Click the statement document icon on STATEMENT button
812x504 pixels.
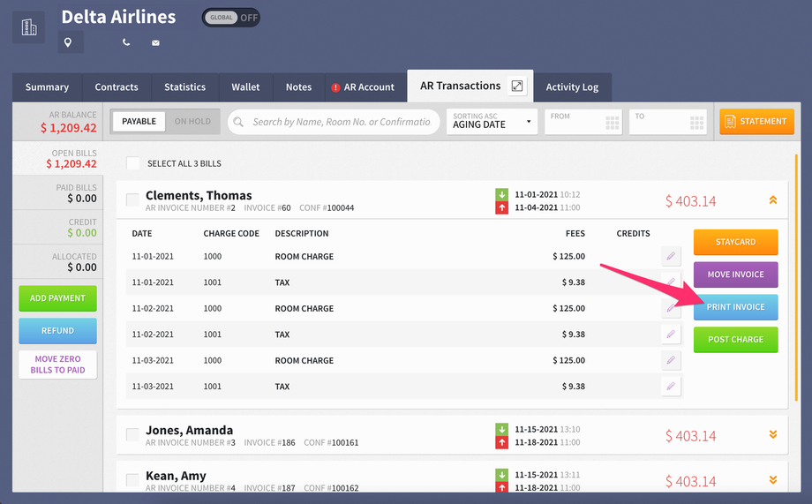tap(730, 122)
